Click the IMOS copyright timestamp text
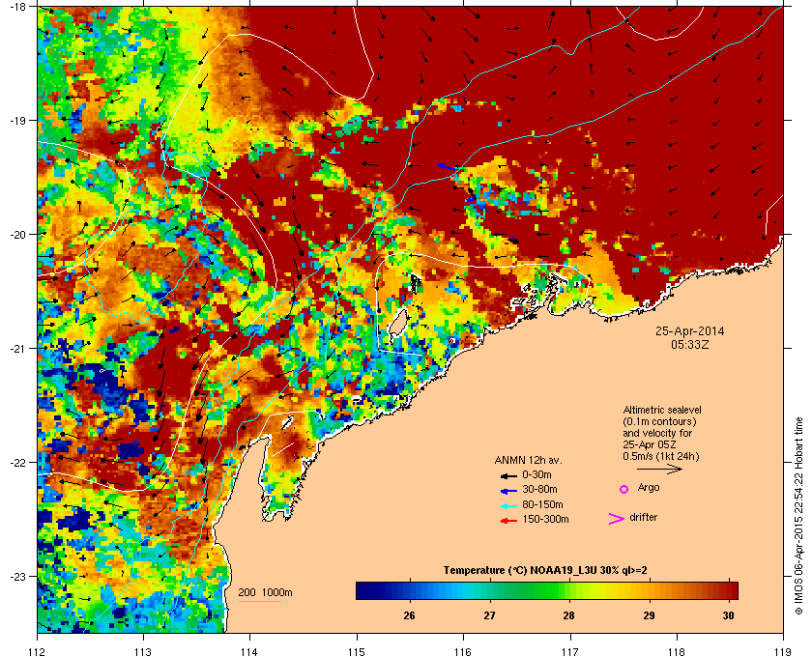The image size is (812, 657). point(798,517)
